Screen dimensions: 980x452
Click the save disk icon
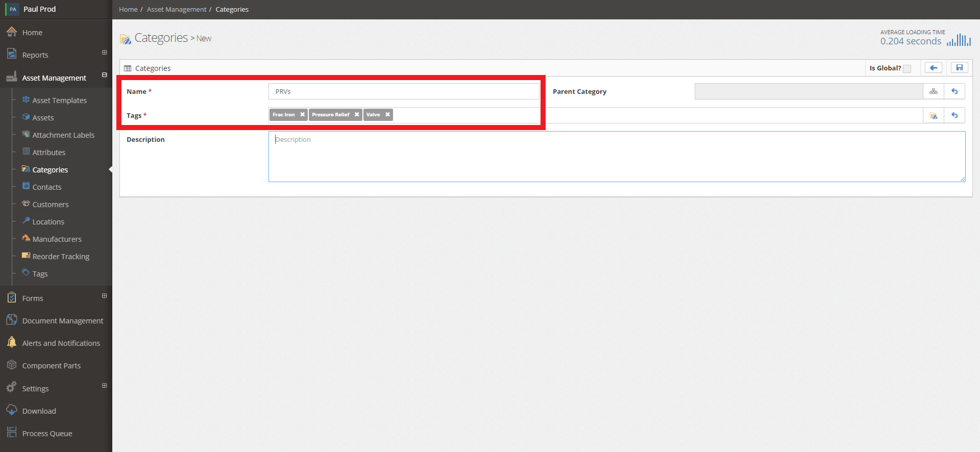click(959, 68)
